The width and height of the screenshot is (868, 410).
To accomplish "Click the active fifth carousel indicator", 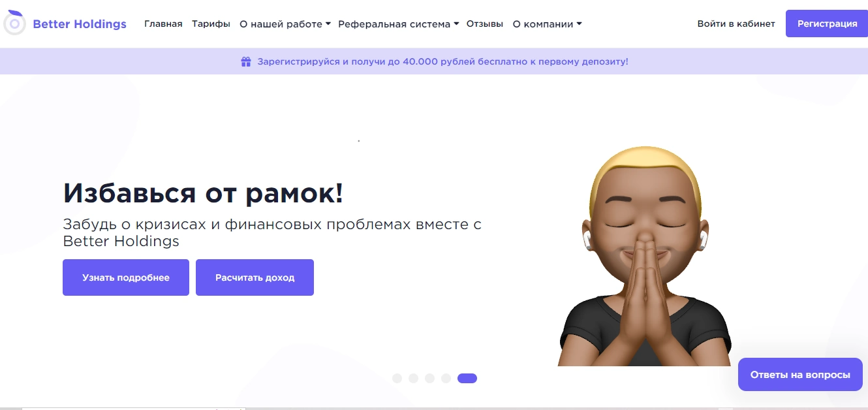I will (x=467, y=378).
